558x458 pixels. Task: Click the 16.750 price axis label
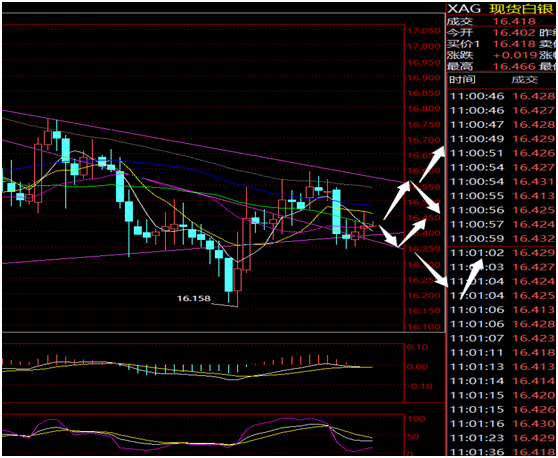(424, 124)
